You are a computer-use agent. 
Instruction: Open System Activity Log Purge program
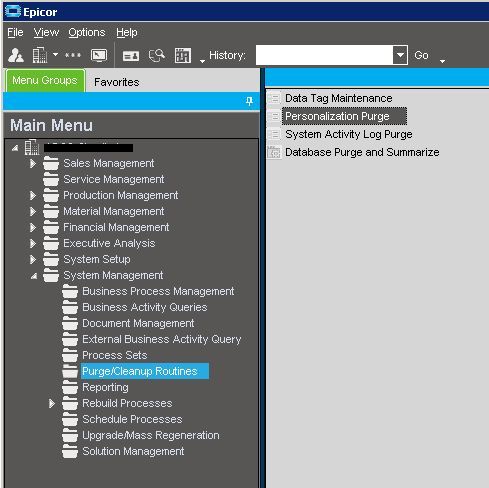[349, 134]
